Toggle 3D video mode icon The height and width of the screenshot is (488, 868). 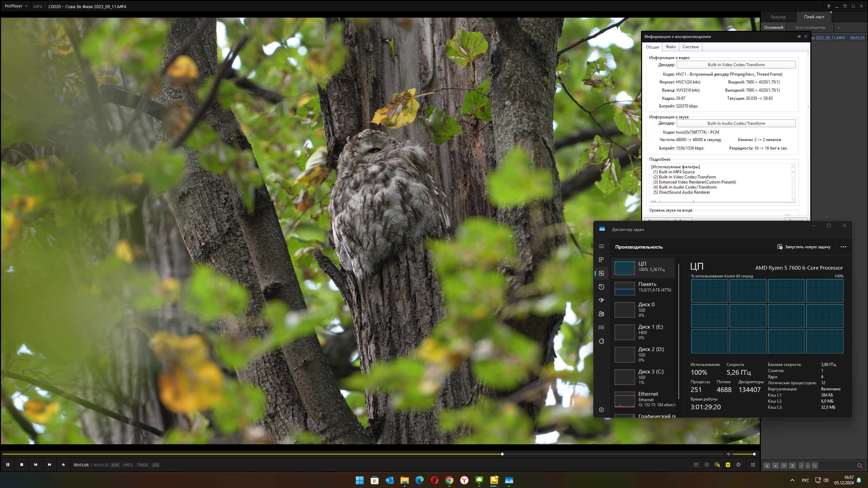point(707,465)
